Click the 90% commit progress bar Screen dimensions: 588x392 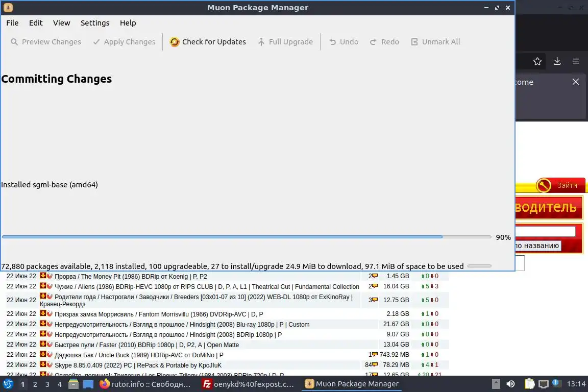coord(247,237)
